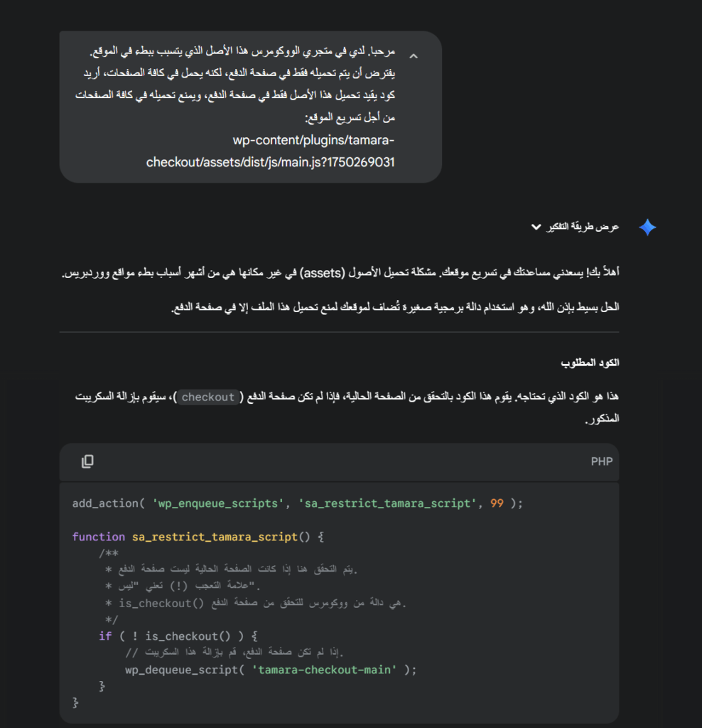Click the inline 'checkout' code chip
This screenshot has width=702, height=728.
coord(207,397)
